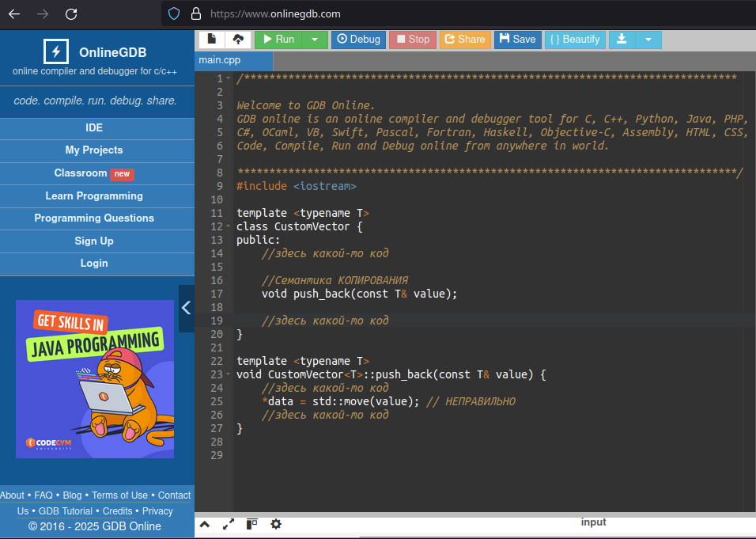Open the Run options dropdown arrow

315,40
